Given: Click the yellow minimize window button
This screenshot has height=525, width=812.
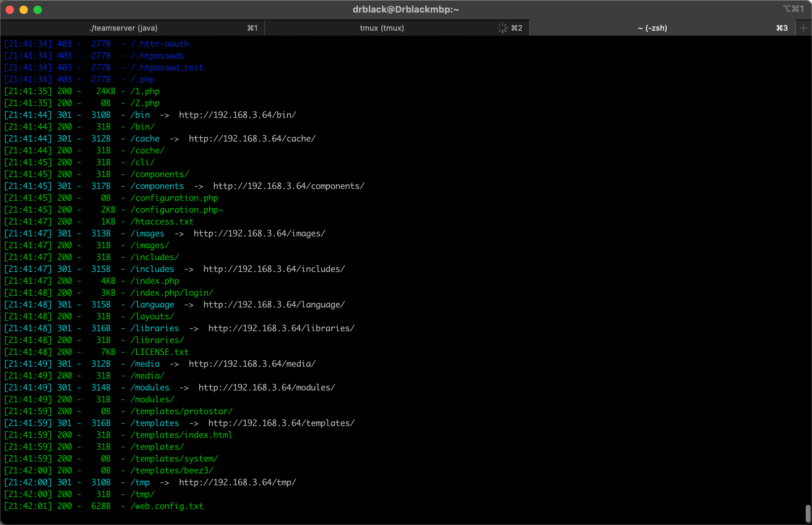Looking at the screenshot, I should (24, 9).
